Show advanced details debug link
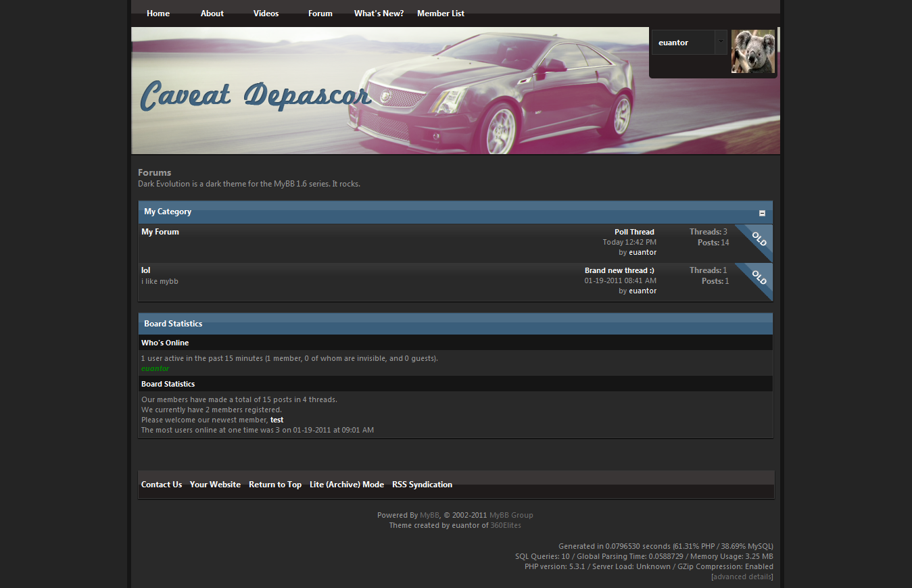 tap(742, 577)
